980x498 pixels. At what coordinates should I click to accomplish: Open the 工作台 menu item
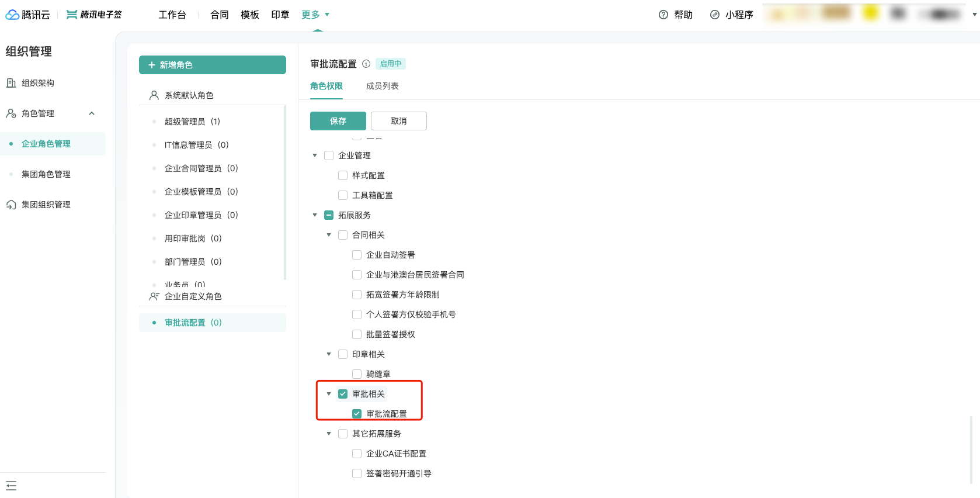click(x=172, y=15)
